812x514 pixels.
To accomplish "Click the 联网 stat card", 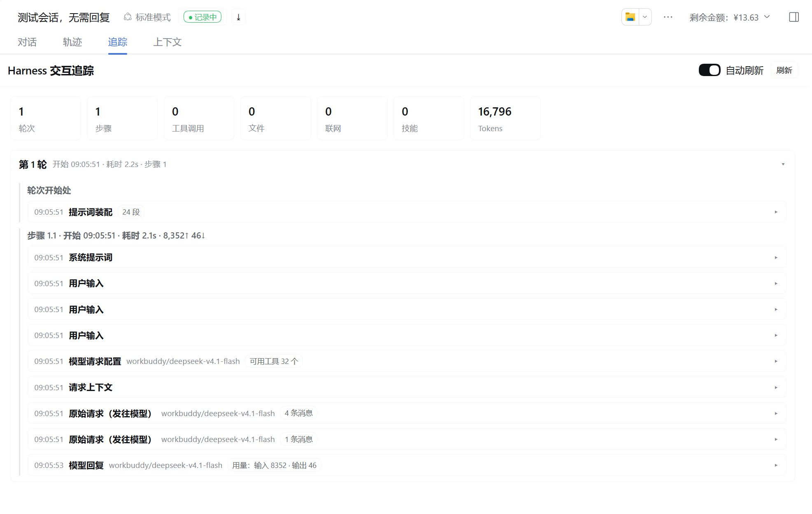I will (x=352, y=118).
